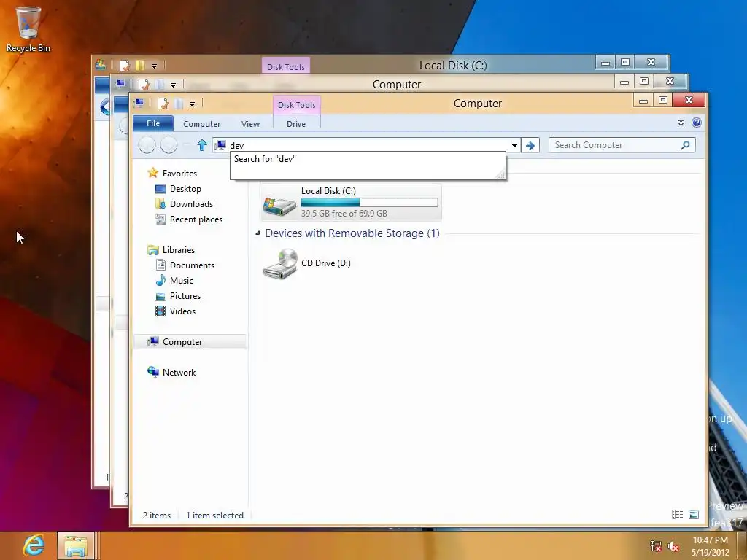Click the address bar text field

(x=367, y=145)
